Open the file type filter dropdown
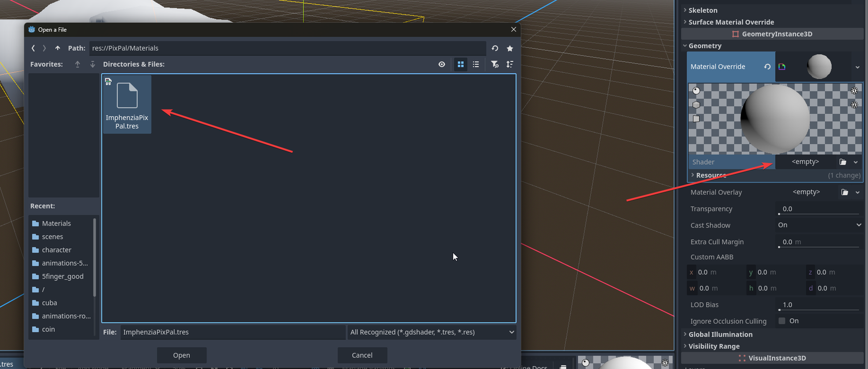Screen dimensions: 868x369 tap(431, 332)
